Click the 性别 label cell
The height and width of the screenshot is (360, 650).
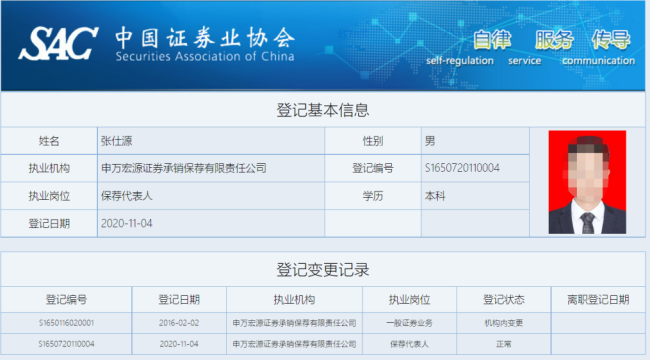[x=373, y=141]
